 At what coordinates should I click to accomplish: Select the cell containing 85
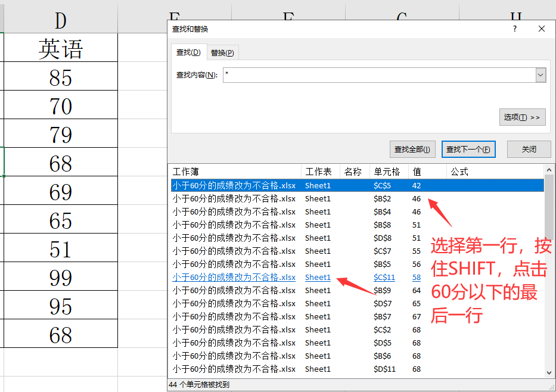pos(61,76)
